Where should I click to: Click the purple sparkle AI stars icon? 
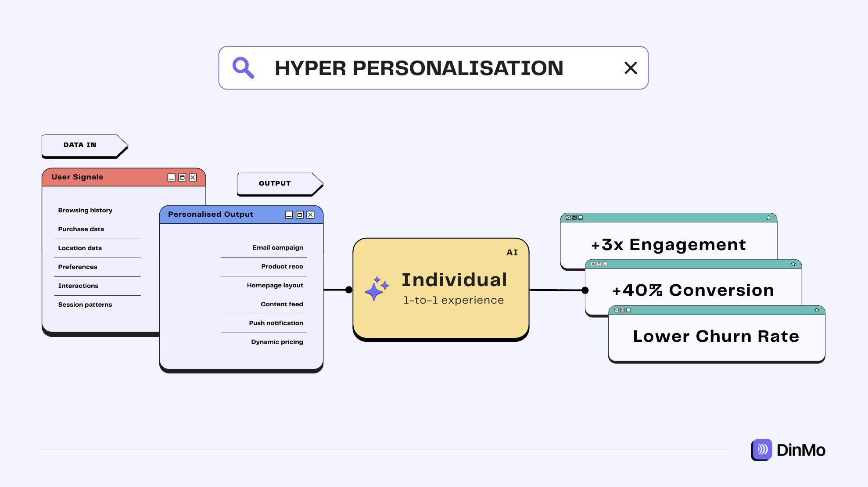coord(377,288)
